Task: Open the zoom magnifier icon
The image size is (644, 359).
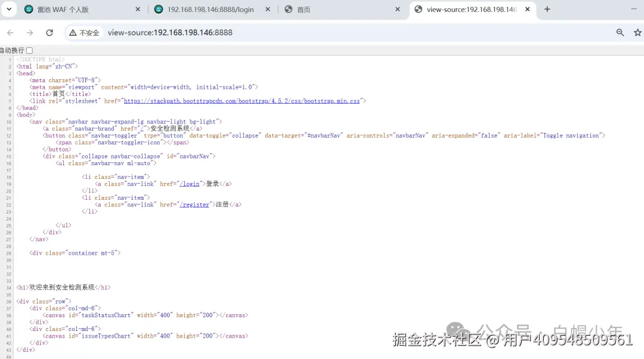Action: click(x=620, y=32)
